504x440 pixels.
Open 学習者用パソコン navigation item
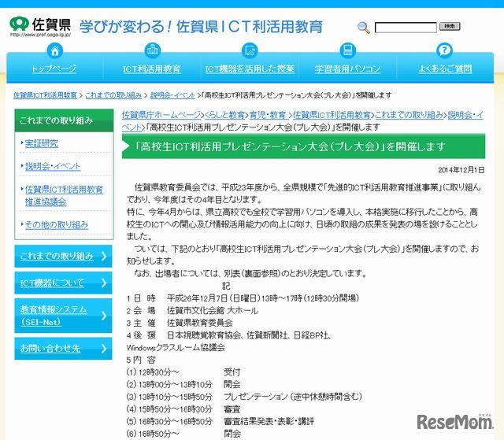click(348, 68)
